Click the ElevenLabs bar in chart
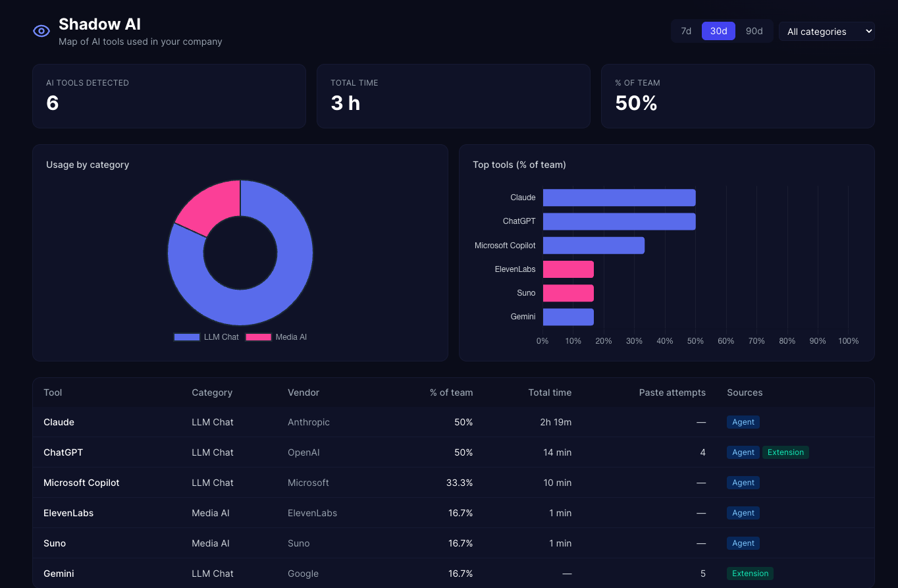898x588 pixels. click(x=568, y=269)
